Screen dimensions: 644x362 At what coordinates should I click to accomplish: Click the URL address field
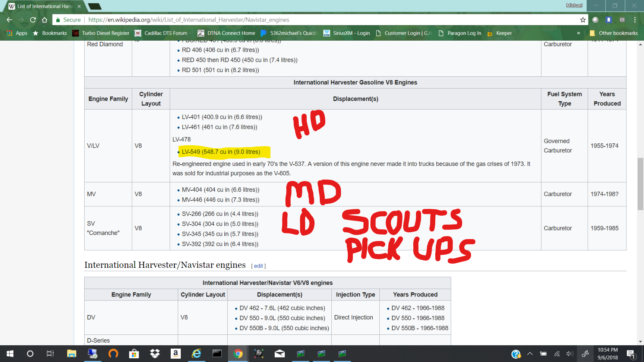coord(332,20)
